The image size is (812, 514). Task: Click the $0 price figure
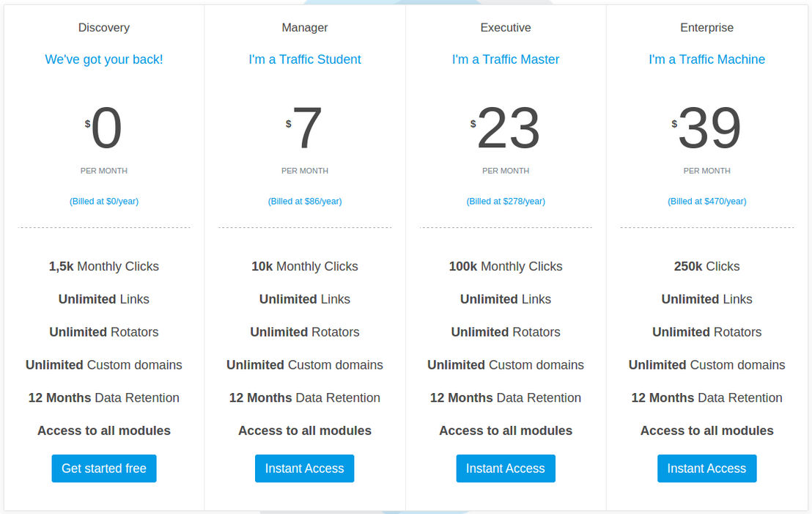103,128
